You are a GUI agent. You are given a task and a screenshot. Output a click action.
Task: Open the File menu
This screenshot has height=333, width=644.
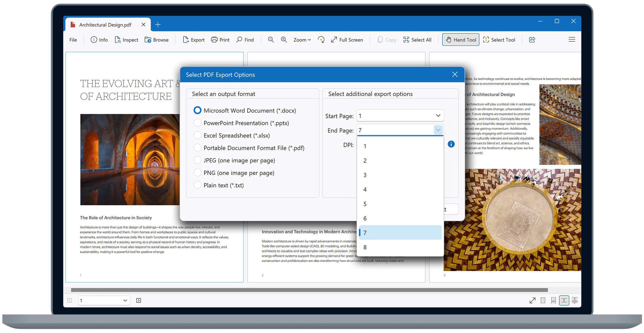click(x=73, y=40)
